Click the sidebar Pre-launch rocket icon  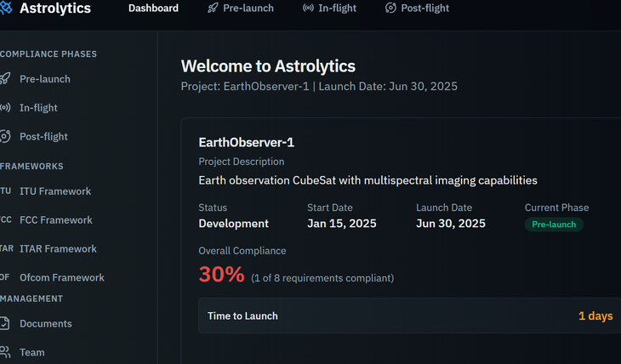(x=4, y=79)
